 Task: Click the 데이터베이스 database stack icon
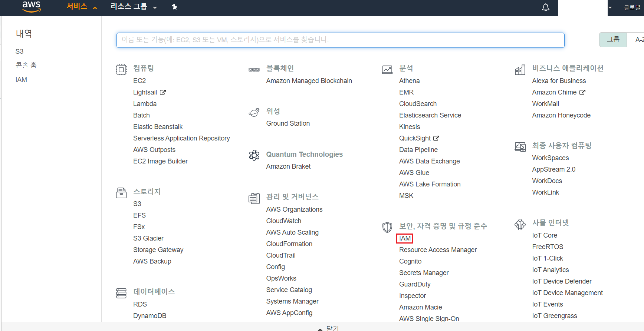[x=121, y=293]
